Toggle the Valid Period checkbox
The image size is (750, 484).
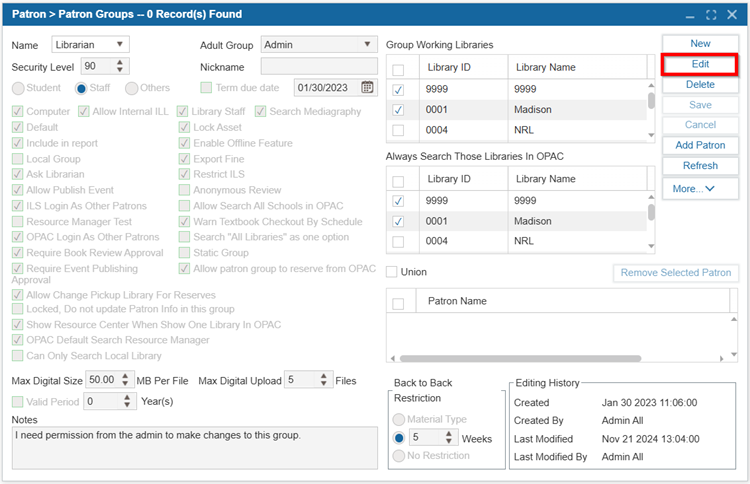click(x=17, y=401)
